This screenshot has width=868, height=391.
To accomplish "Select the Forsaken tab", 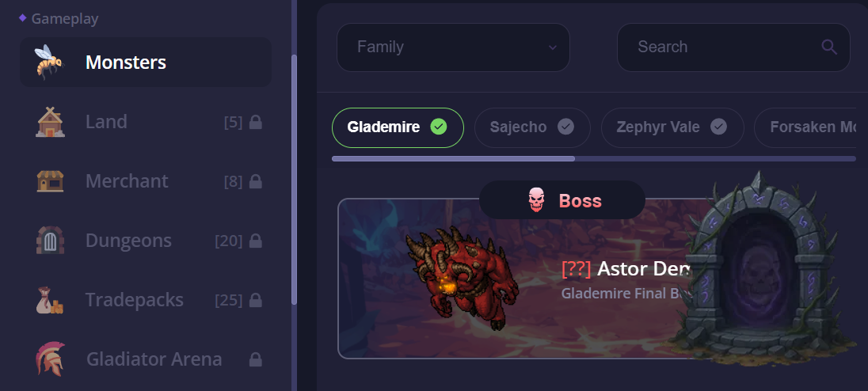I will click(805, 127).
